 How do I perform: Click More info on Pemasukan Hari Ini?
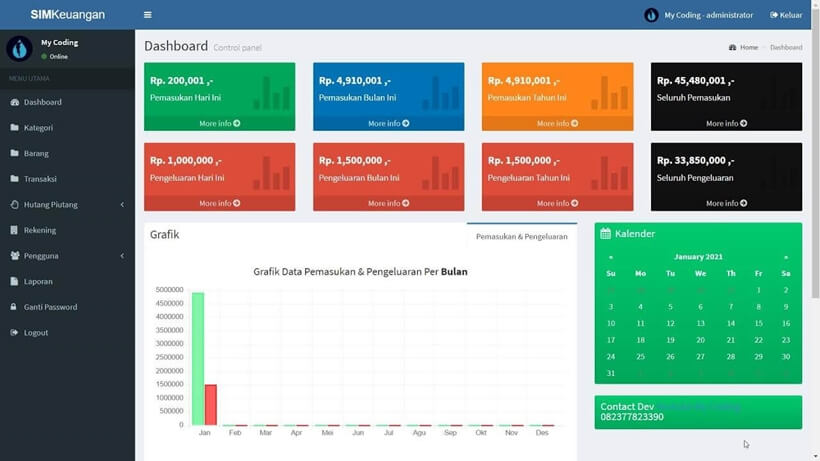[219, 123]
